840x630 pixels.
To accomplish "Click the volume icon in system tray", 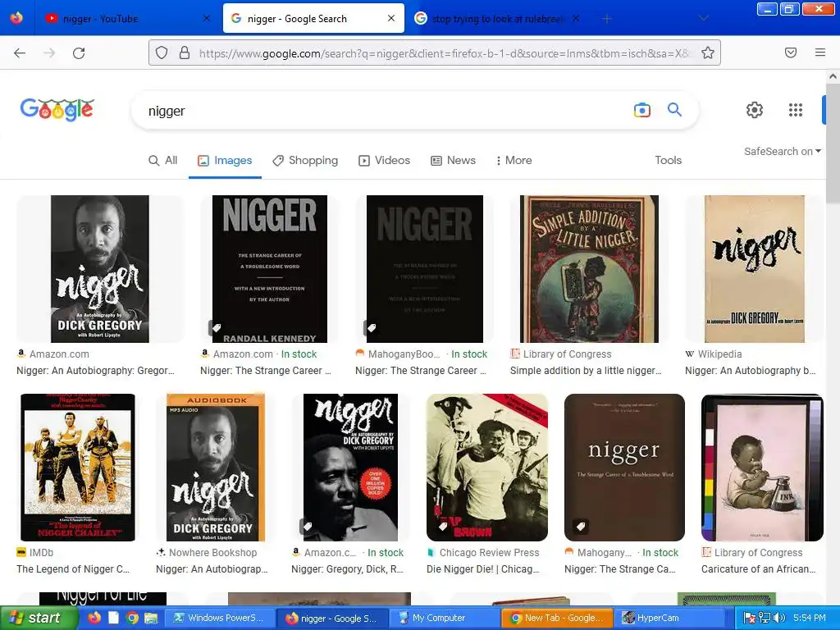I will (779, 618).
